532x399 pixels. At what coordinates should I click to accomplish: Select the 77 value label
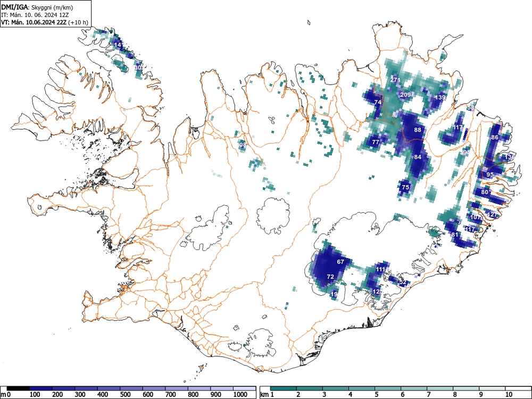click(376, 142)
